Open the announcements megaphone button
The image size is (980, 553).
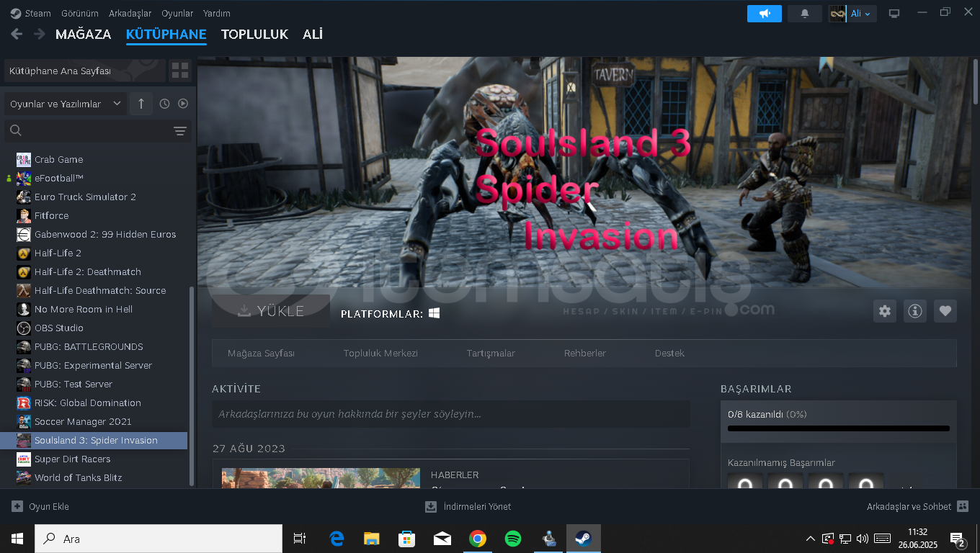coord(765,13)
